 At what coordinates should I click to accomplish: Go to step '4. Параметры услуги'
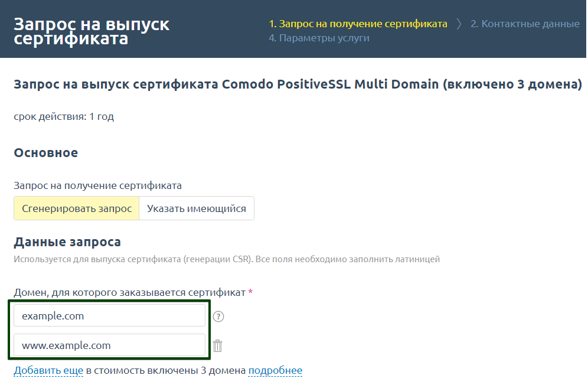(319, 38)
